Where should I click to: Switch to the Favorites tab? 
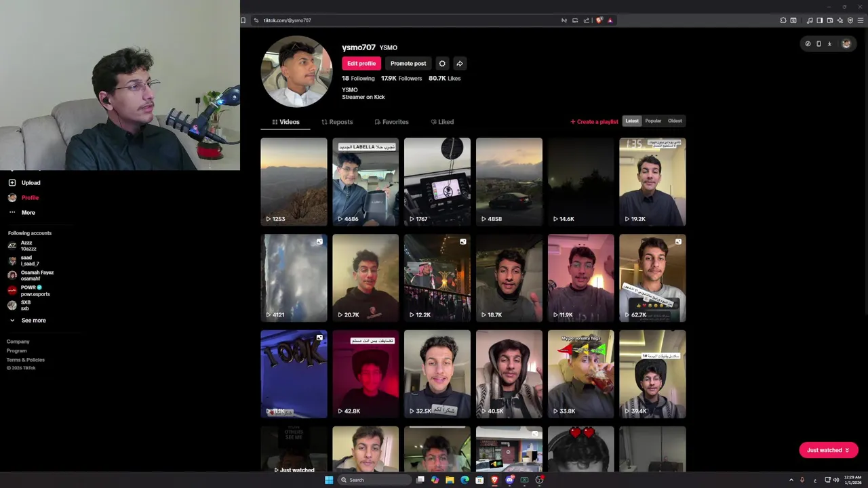tap(391, 122)
